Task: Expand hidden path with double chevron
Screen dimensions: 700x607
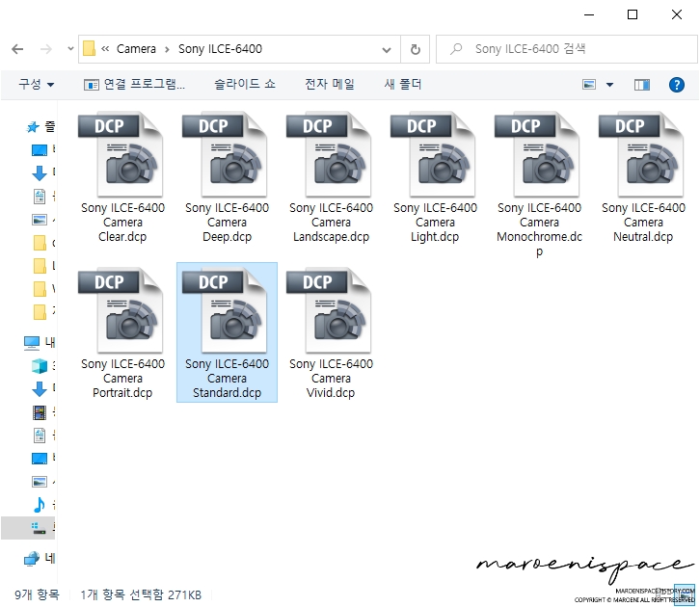Action: click(105, 48)
